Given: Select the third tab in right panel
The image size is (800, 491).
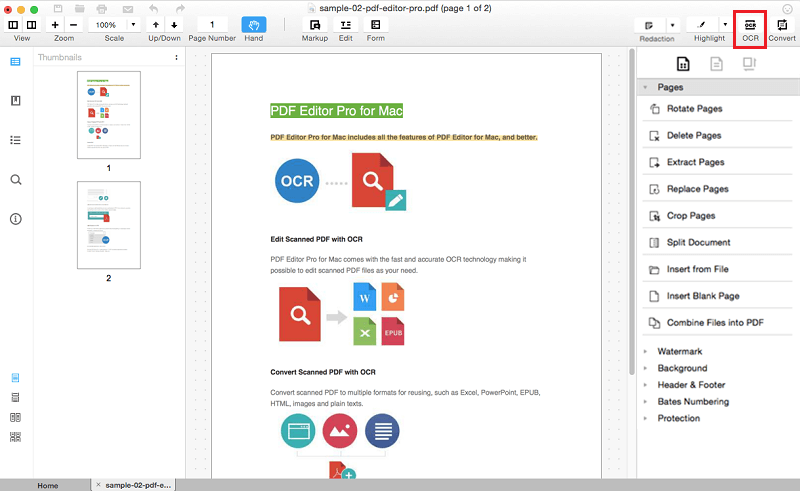Looking at the screenshot, I should point(749,64).
